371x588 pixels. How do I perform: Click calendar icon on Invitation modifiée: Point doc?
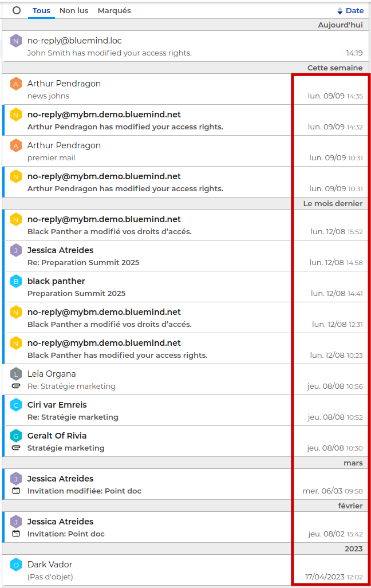click(x=16, y=491)
